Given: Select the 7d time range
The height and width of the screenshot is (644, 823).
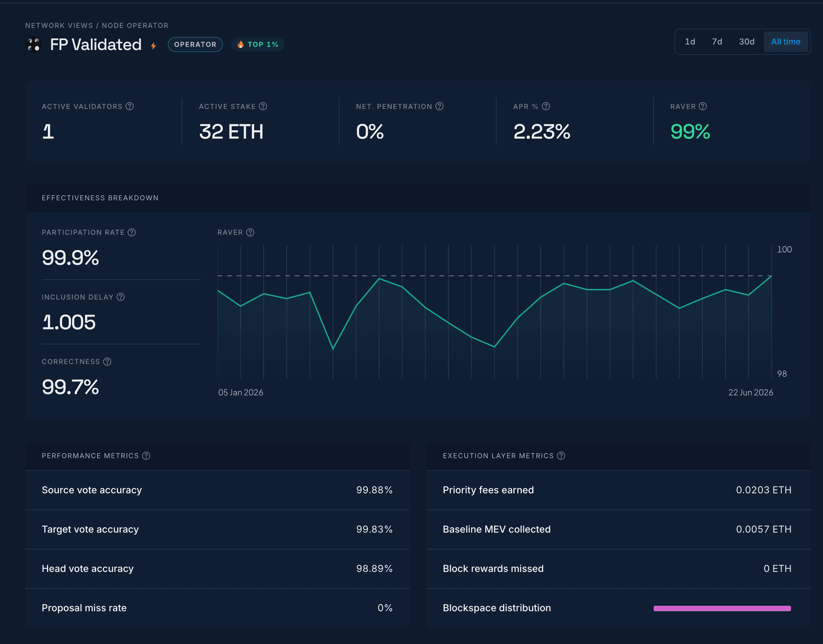Looking at the screenshot, I should tap(717, 42).
